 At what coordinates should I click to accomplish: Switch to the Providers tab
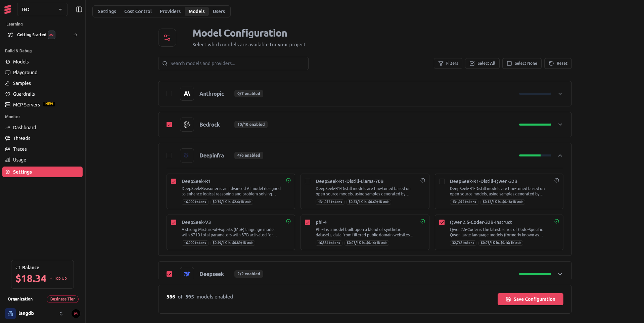[x=170, y=11]
